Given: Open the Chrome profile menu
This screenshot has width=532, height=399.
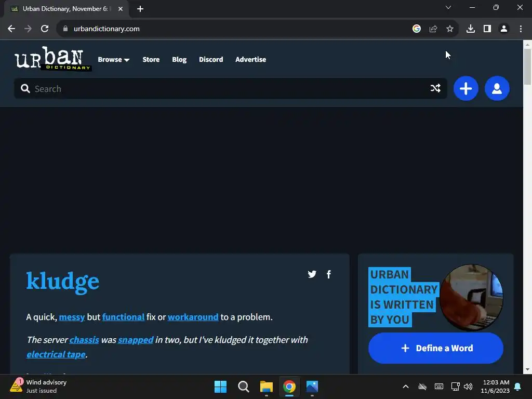Looking at the screenshot, I should 504,29.
